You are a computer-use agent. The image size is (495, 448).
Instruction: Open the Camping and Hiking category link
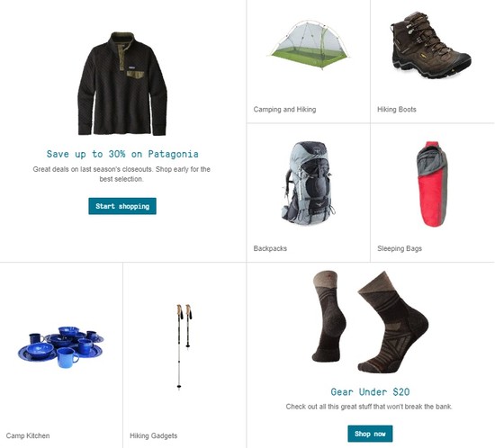[x=284, y=110]
